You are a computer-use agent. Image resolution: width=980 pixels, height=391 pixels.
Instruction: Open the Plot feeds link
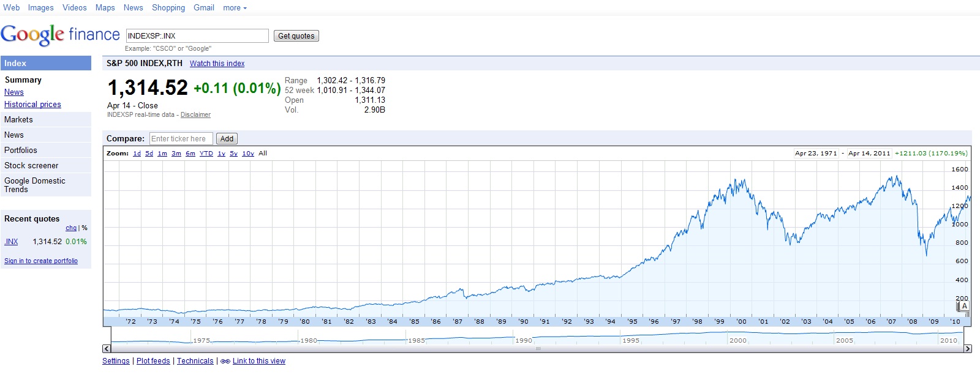153,361
